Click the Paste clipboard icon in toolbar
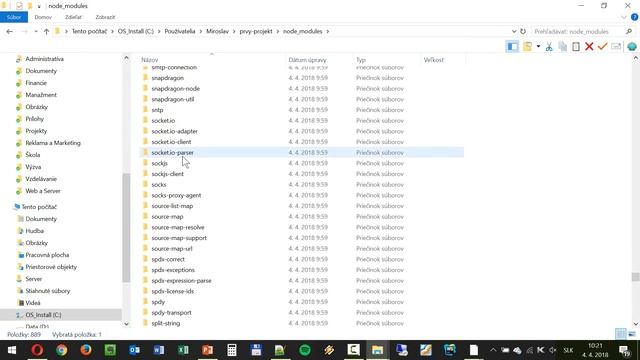 (576, 47)
